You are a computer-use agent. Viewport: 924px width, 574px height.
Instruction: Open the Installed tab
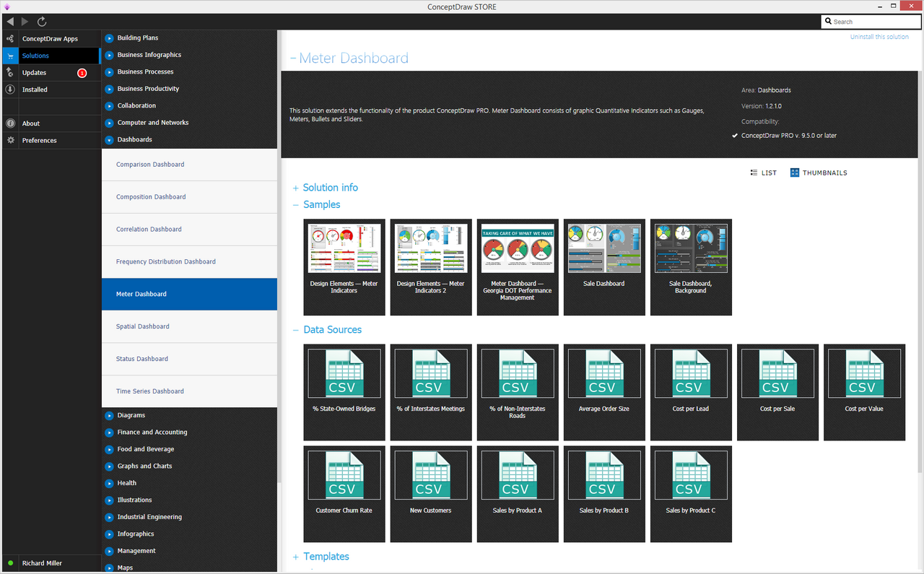(35, 90)
